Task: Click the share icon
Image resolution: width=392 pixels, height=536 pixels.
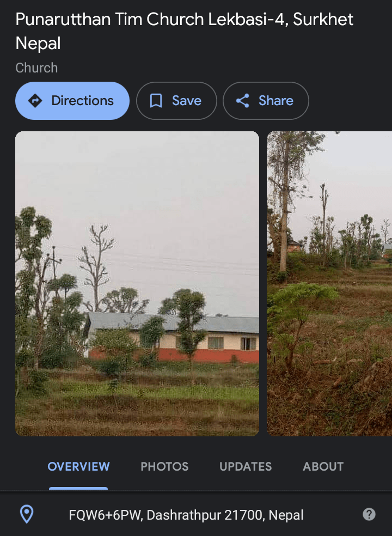Action: [x=243, y=101]
